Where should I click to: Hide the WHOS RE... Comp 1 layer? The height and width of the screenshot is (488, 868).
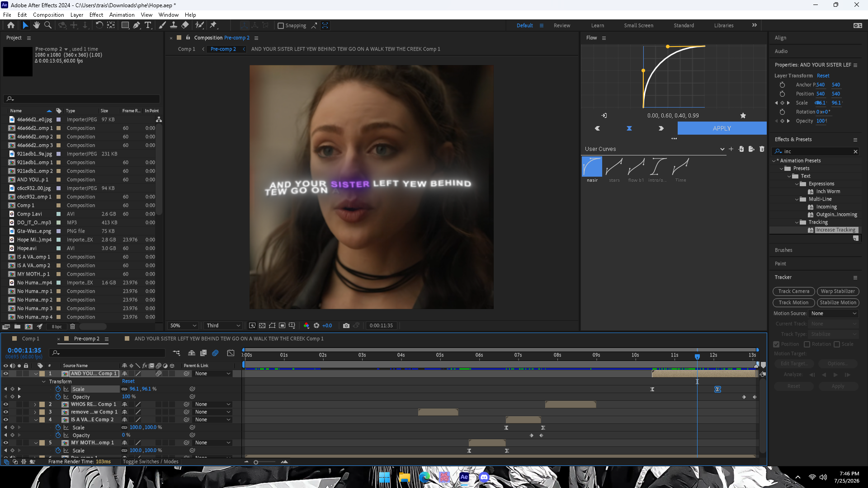click(6, 404)
